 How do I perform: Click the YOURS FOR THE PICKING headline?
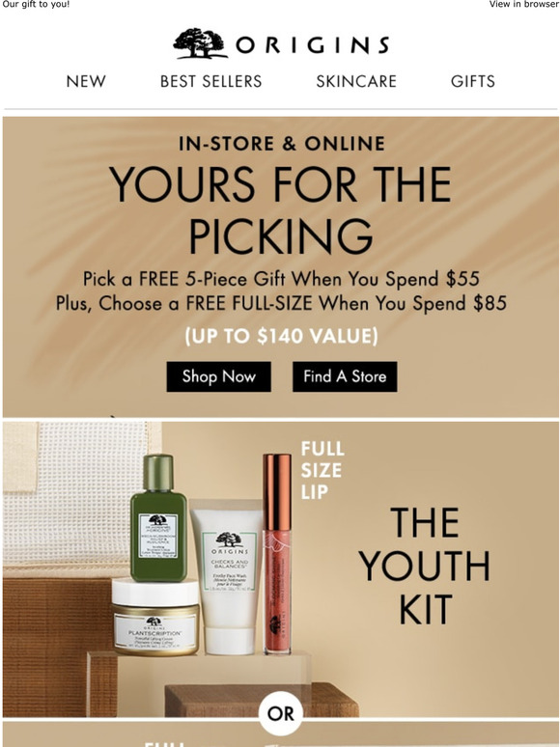pos(281,210)
